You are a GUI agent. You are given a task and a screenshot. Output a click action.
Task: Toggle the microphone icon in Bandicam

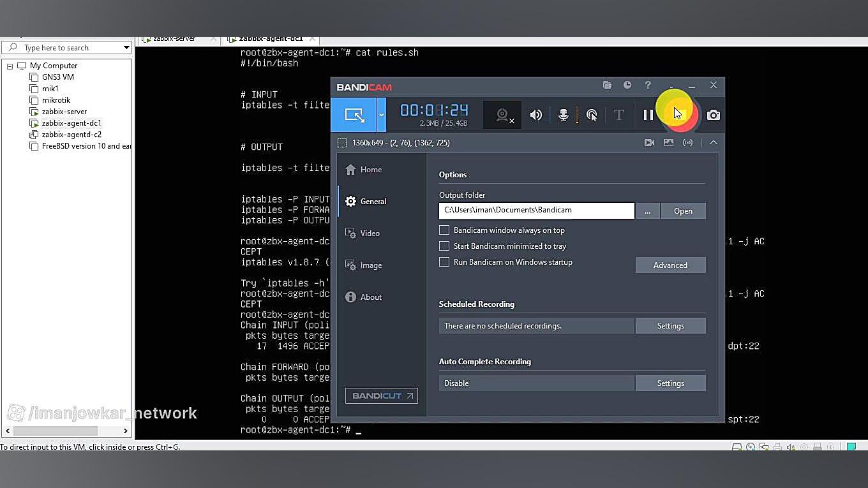point(564,115)
